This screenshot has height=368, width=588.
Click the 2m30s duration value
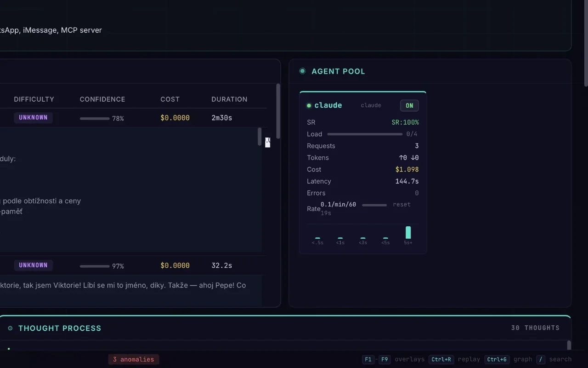pos(222,118)
